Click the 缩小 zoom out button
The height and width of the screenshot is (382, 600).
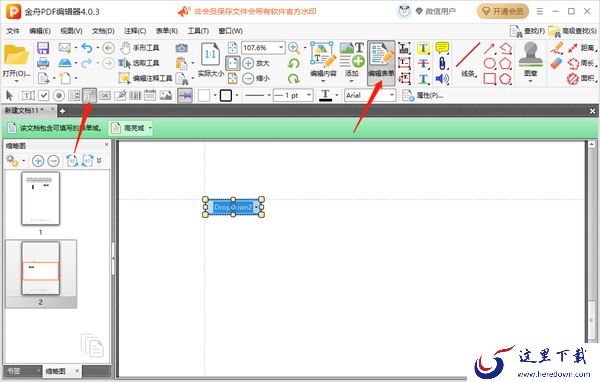(256, 78)
